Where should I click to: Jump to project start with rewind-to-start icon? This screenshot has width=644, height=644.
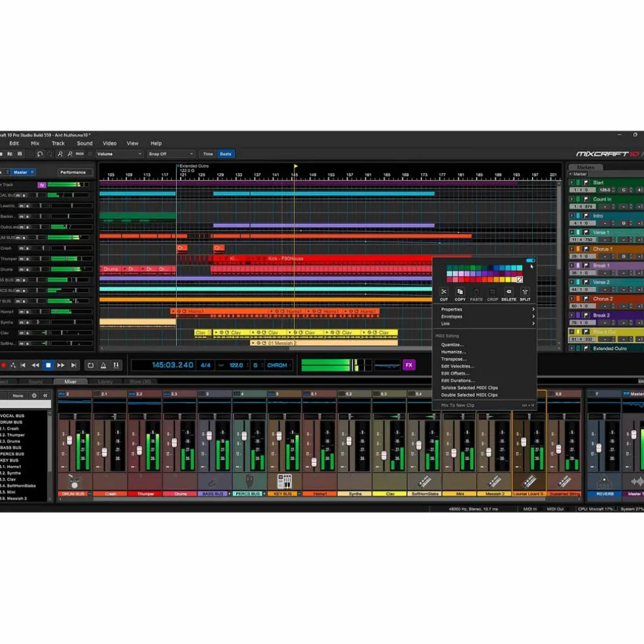pos(23,365)
